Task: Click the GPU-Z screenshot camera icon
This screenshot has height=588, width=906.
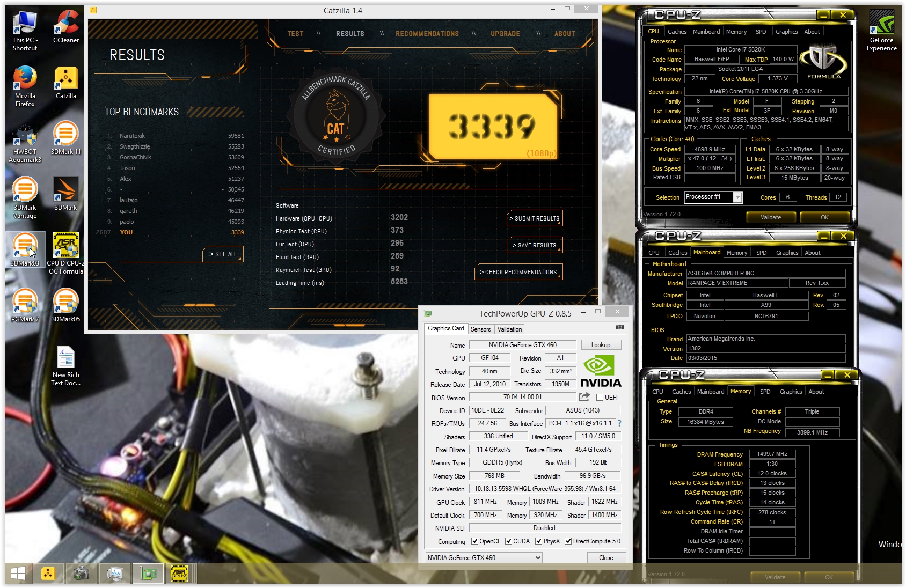Action: pos(619,327)
